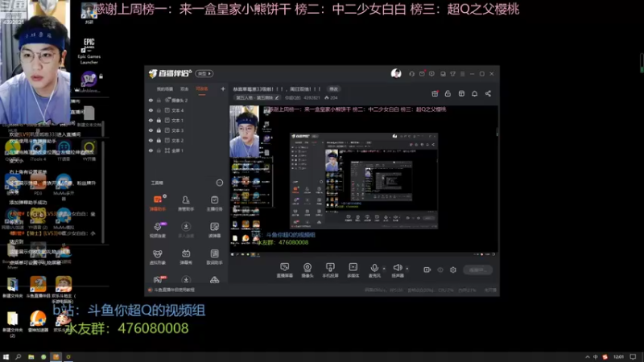Click the preview area vertical scrollbar
The width and height of the screenshot is (644, 362).
point(497,133)
